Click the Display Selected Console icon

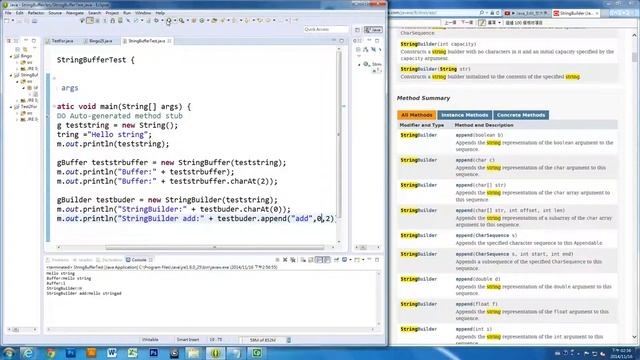tap(344, 260)
